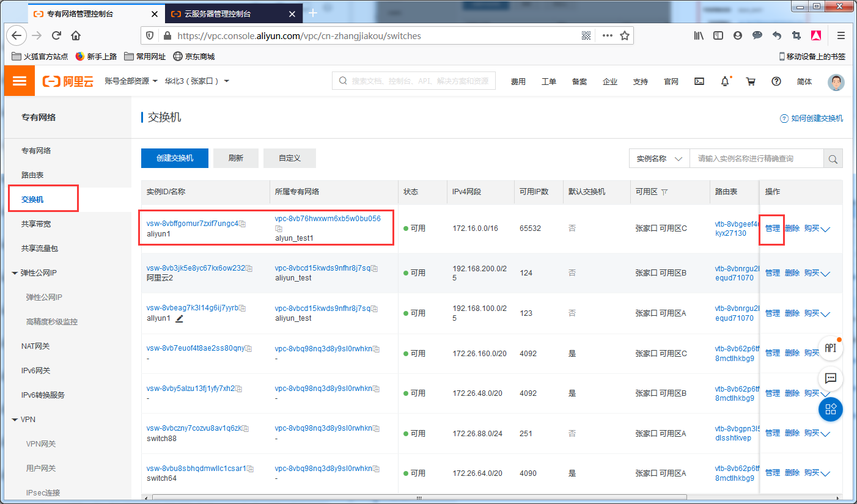Open the shopping cart icon
857x504 pixels.
tap(751, 81)
